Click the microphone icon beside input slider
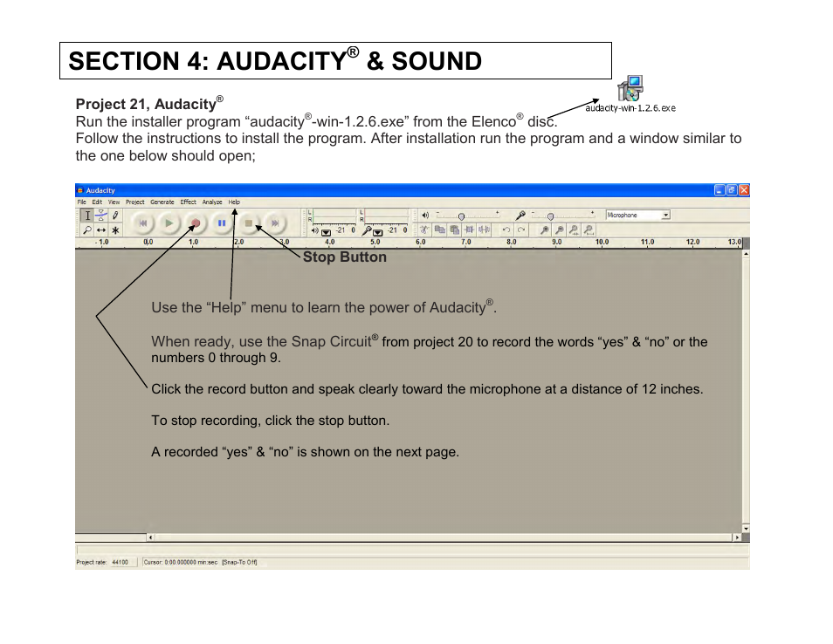Screen dimensions: 833x644 (x=520, y=216)
